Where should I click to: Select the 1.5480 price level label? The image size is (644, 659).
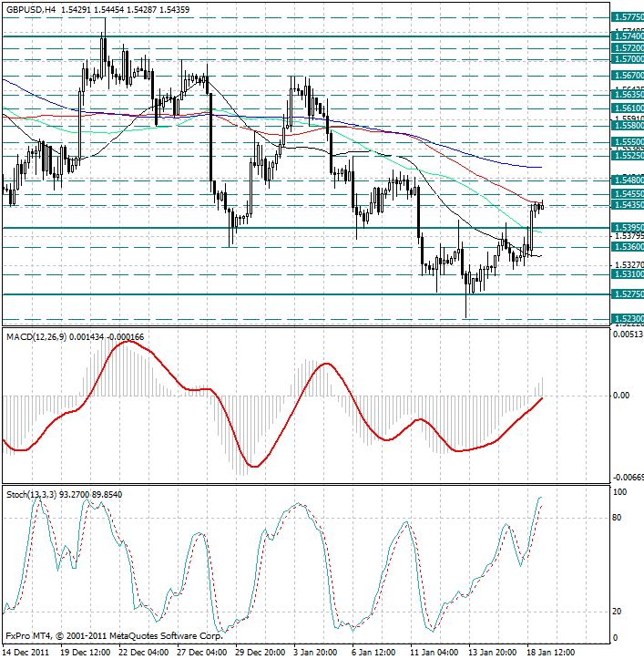(628, 180)
